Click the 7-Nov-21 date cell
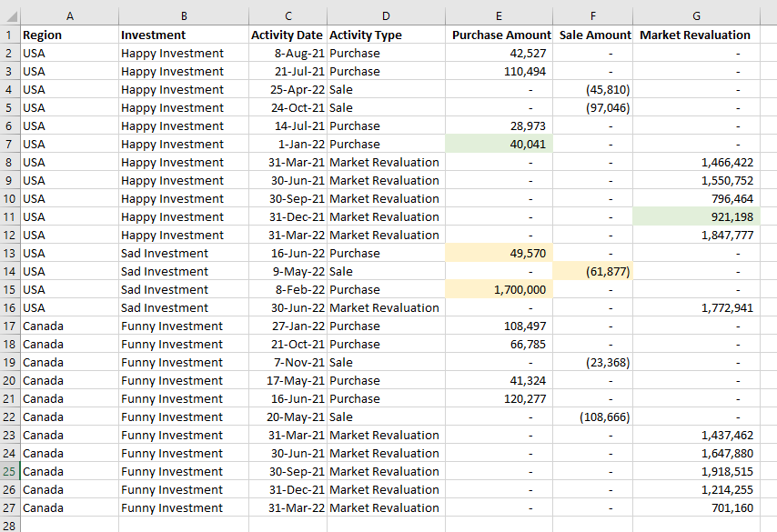This screenshot has height=532, width=777. coord(288,362)
